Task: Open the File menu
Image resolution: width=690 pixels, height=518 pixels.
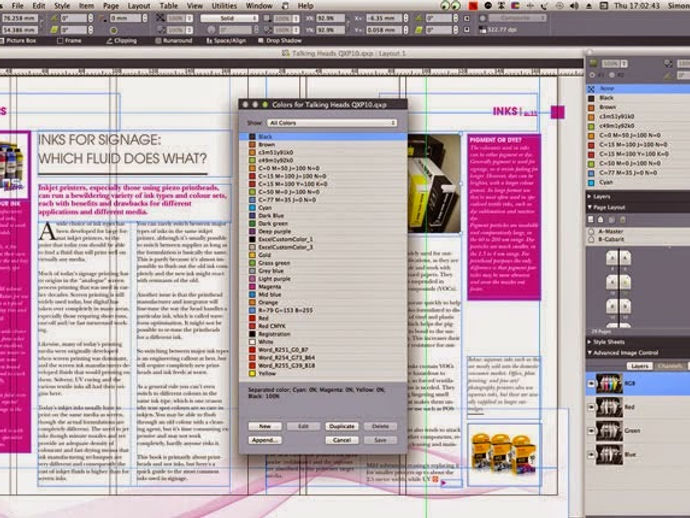Action: pos(18,6)
